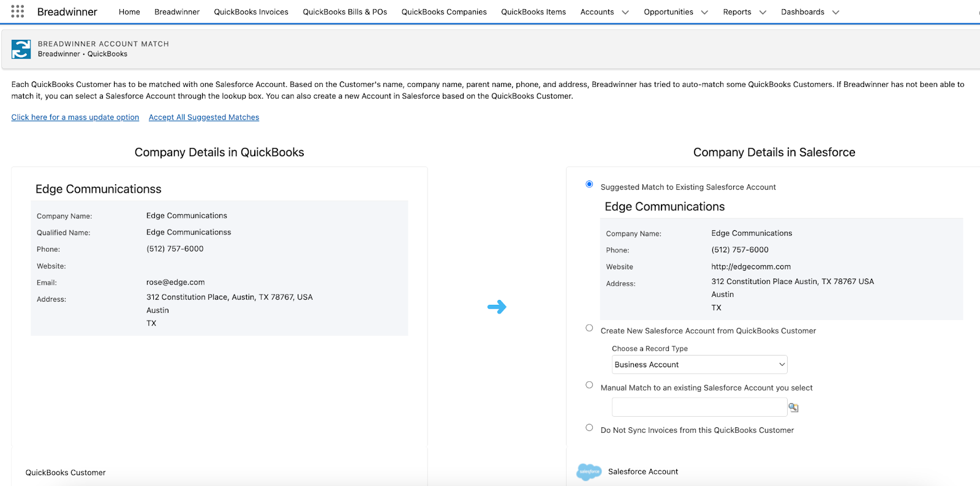
Task: Select Manual Match to an existing Salesforce Account
Action: point(589,385)
